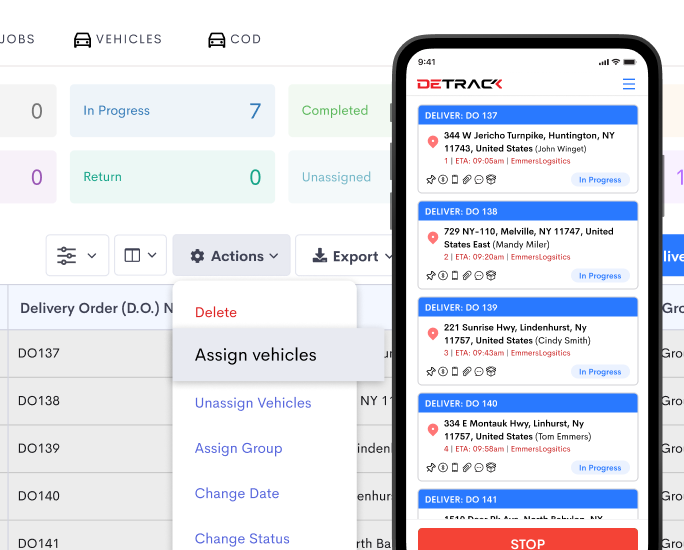Screen dimensions: 684x550
Task: Open DELIVER: DO 137 card header
Action: tap(528, 116)
